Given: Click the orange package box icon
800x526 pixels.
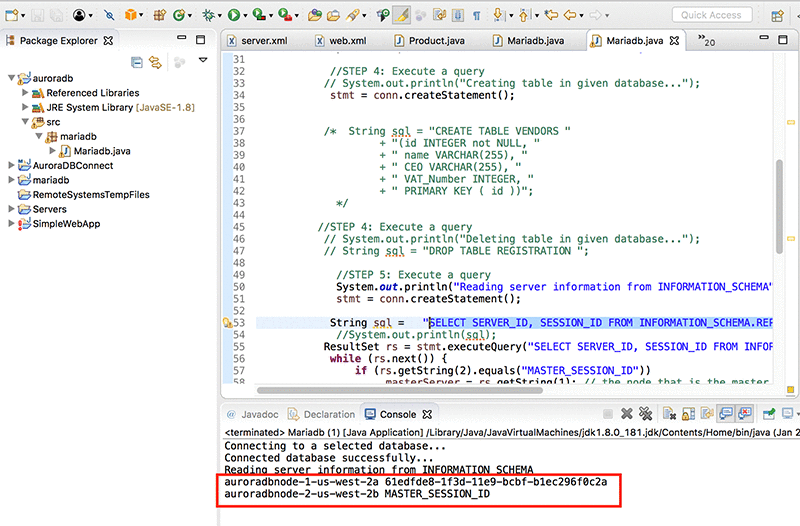Looking at the screenshot, I should [131, 15].
